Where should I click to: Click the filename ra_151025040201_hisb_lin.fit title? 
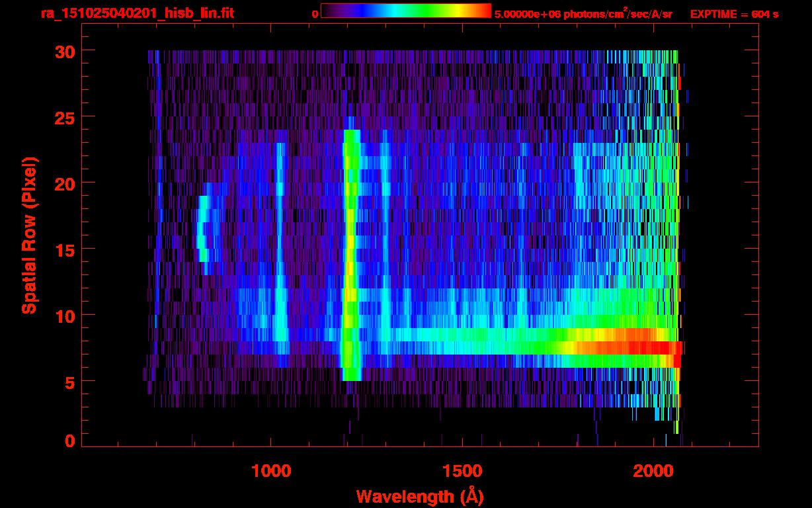(137, 13)
